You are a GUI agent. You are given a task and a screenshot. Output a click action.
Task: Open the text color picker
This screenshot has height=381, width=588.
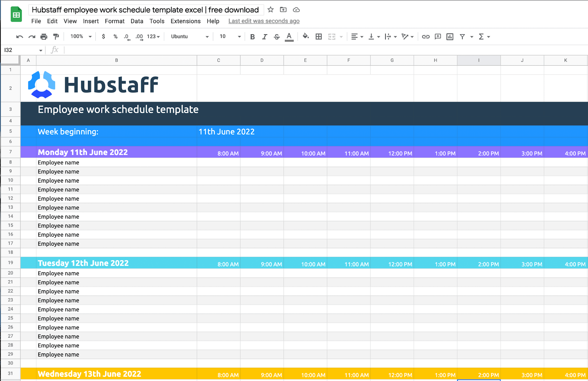tap(289, 36)
